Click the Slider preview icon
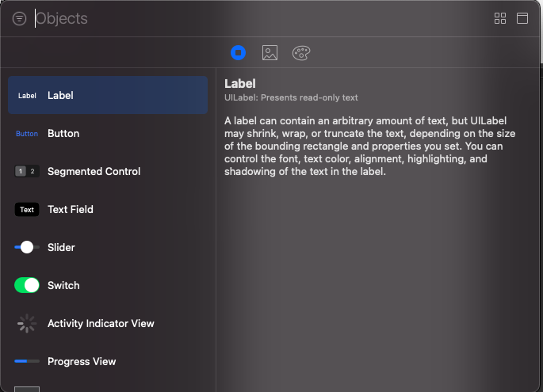543x392 pixels. coord(27,247)
